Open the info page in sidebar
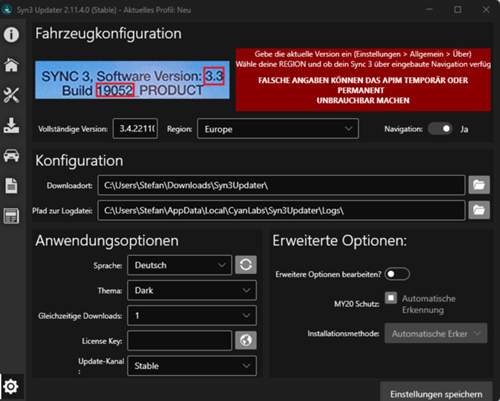This screenshot has width=500, height=401. click(x=11, y=34)
